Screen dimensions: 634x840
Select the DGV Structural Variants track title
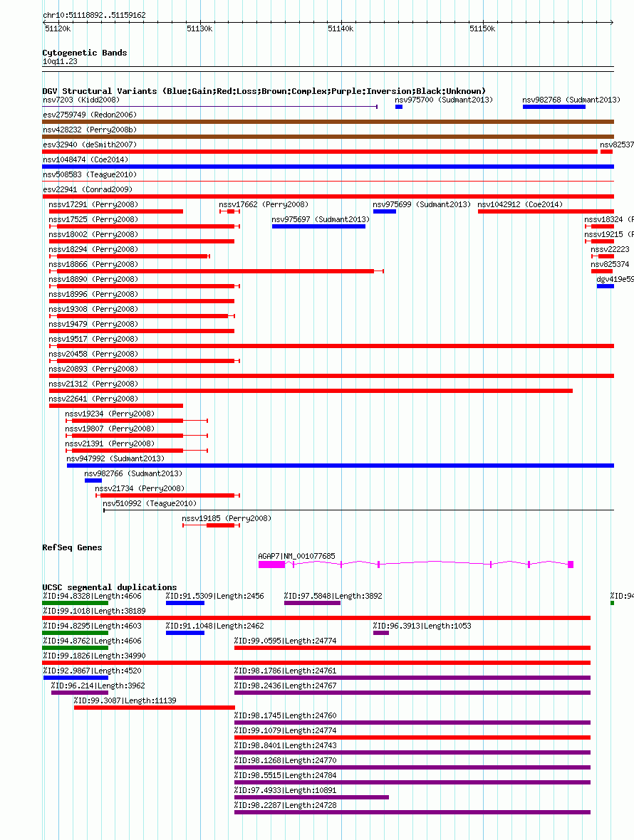pos(264,91)
